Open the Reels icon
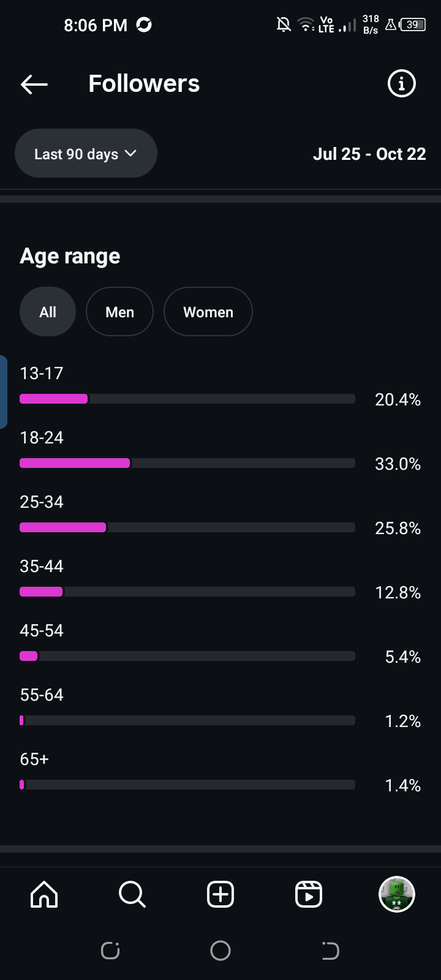 309,894
